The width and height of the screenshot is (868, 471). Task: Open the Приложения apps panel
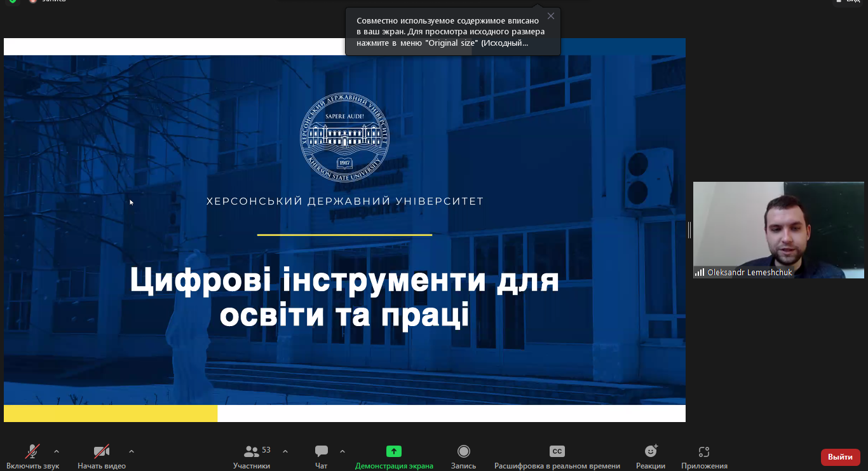(x=704, y=456)
